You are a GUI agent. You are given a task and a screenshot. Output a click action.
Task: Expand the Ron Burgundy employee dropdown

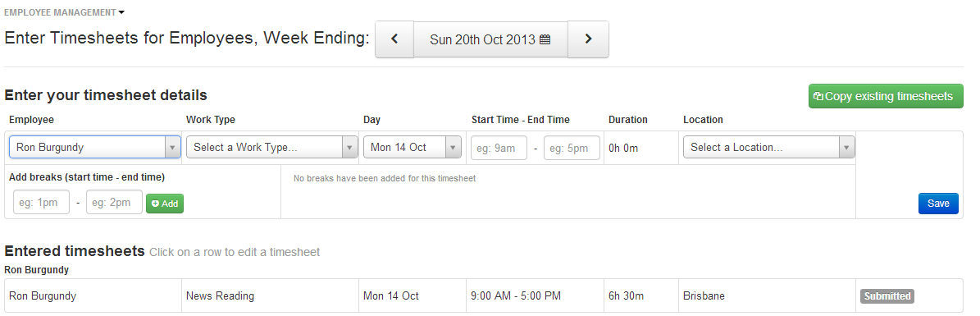[x=95, y=148]
